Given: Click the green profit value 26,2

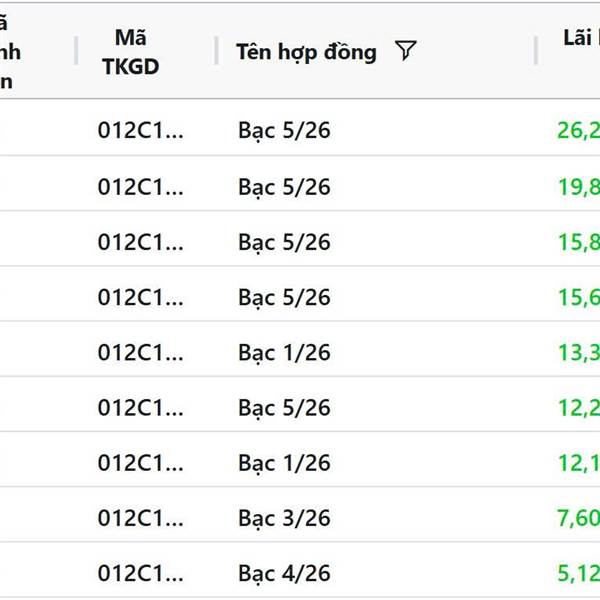Looking at the screenshot, I should pos(578,129).
